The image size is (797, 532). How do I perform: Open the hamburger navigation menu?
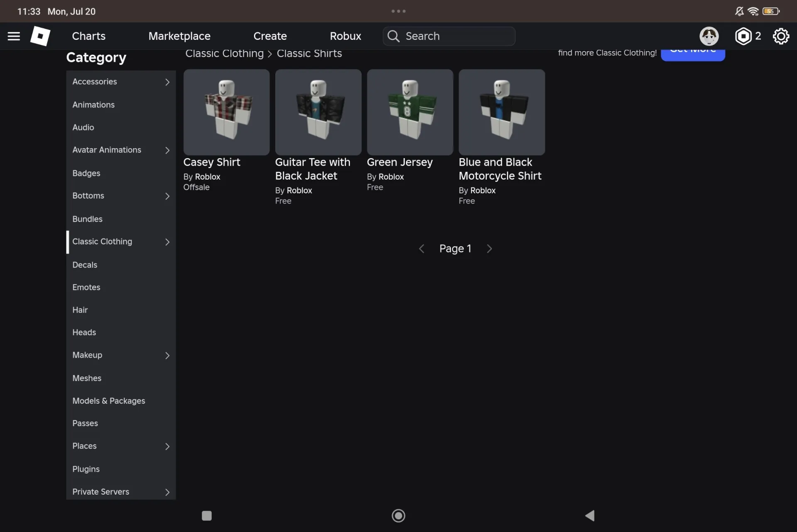pos(14,36)
